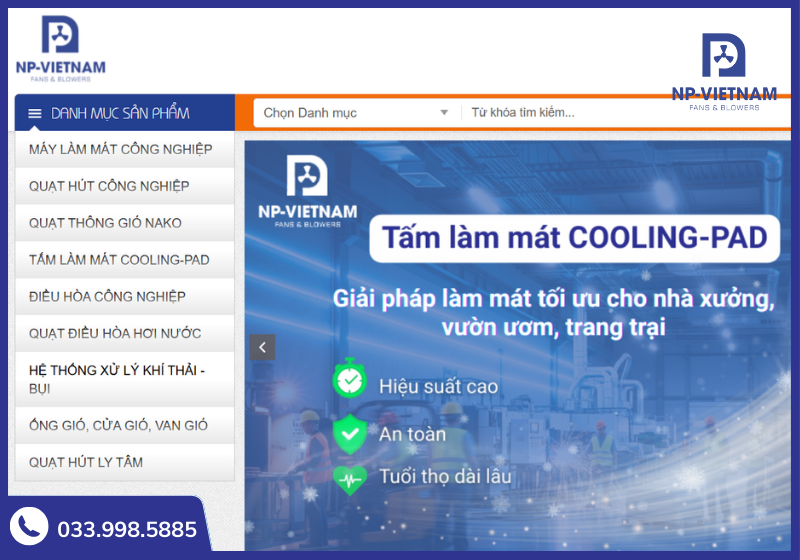Click the Giải pháp làm mát tối ưu slogan
Viewport: 800px width, 560px height.
(554, 313)
